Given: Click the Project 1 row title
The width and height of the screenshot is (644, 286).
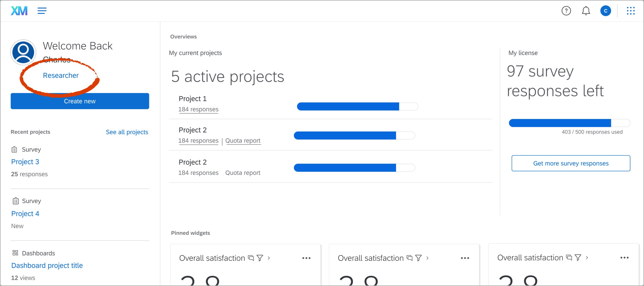Looking at the screenshot, I should pos(193,99).
